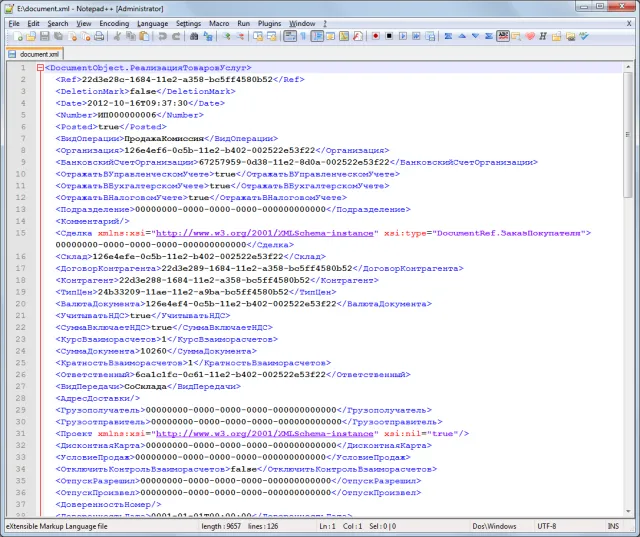Click the Close All toolbar icon
The image size is (640, 537).
86,36
